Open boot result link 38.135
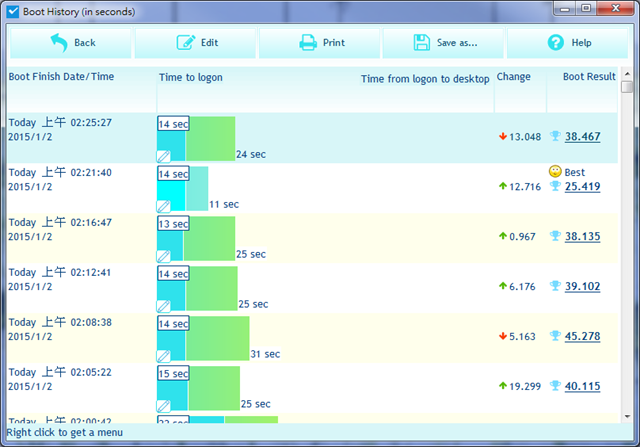The image size is (640, 447). (582, 236)
